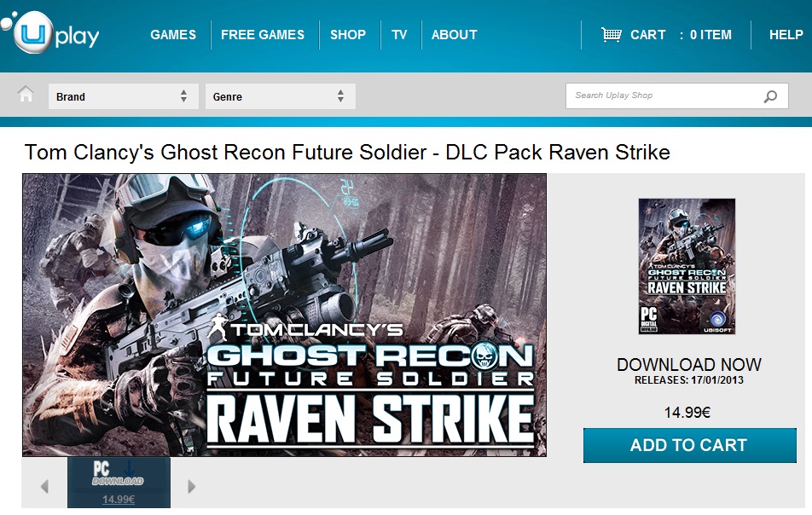Open the Help page
The height and width of the screenshot is (515, 812).
[786, 35]
